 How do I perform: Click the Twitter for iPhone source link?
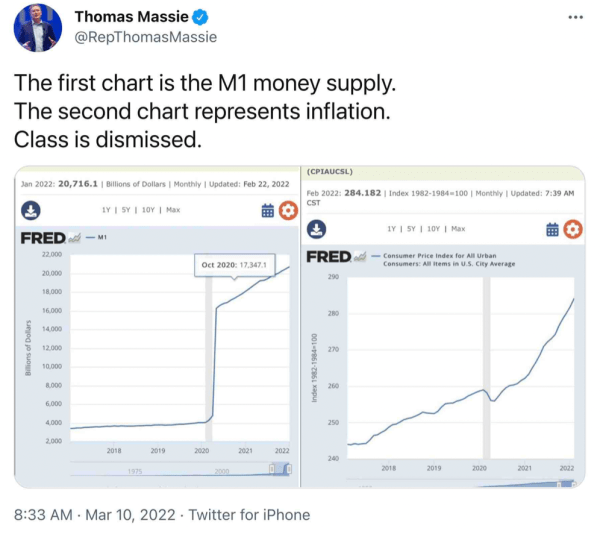coord(248,515)
